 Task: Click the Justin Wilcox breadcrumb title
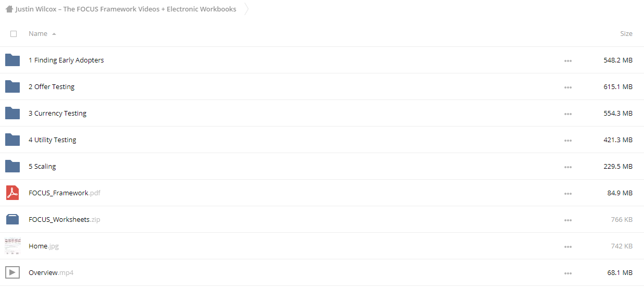click(x=126, y=9)
